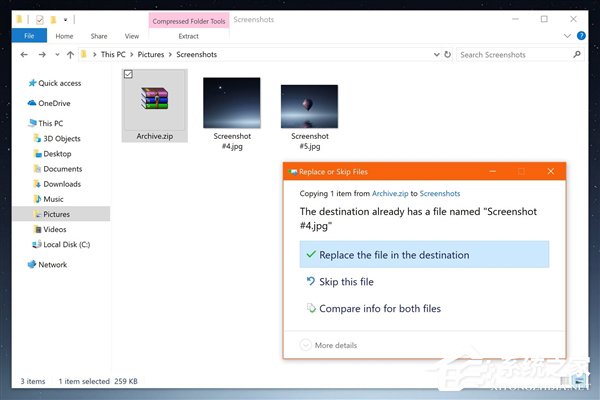Click the Archive.zip file name label

coord(155,136)
